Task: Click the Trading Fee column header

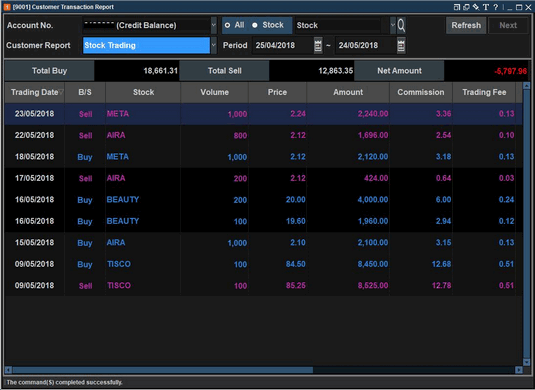Action: click(484, 92)
